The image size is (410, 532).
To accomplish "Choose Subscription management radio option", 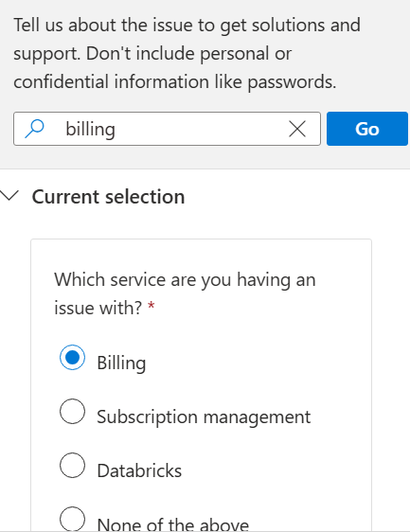I will [x=72, y=411].
